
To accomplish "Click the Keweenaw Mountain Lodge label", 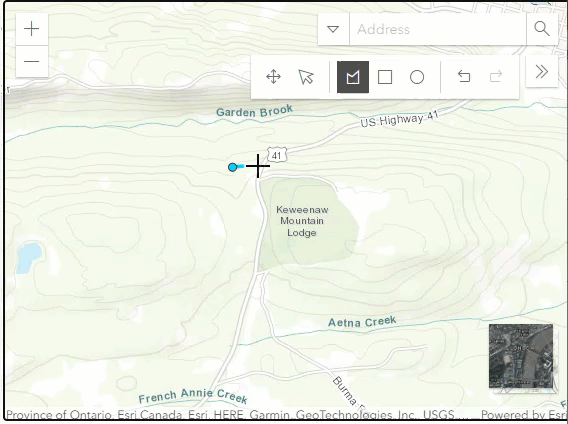I will tap(302, 221).
